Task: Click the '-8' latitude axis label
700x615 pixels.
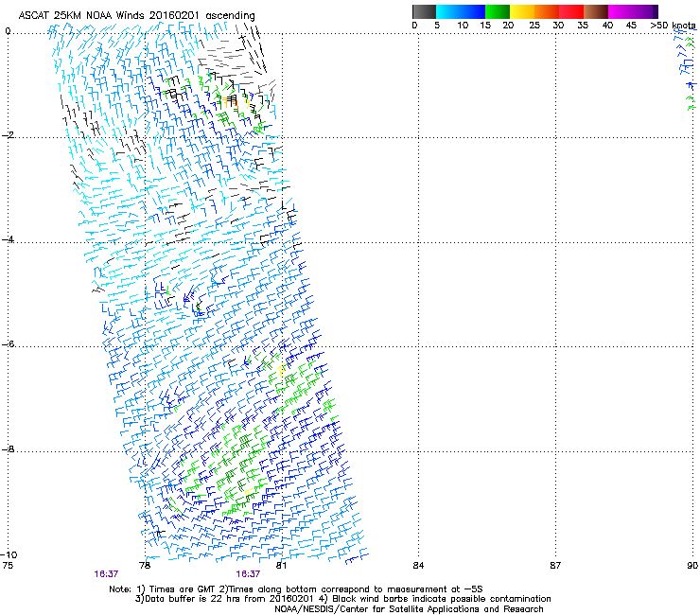Action: (x=9, y=448)
